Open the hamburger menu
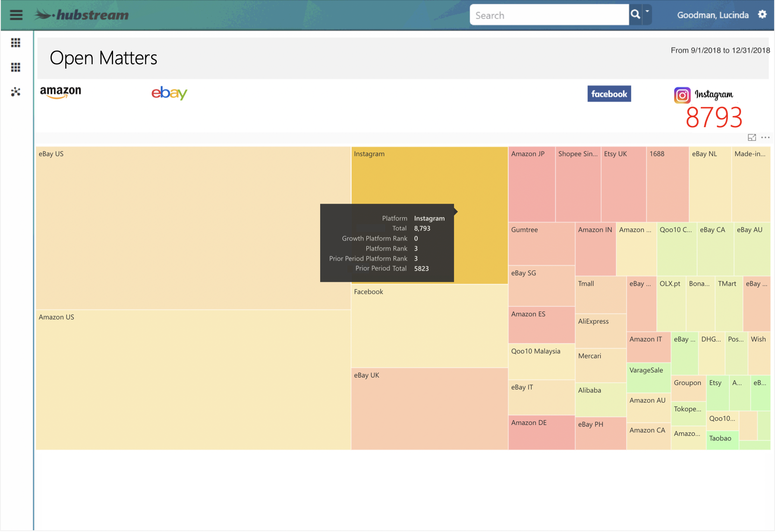Screen dimensions: 775x532 (x=16, y=15)
